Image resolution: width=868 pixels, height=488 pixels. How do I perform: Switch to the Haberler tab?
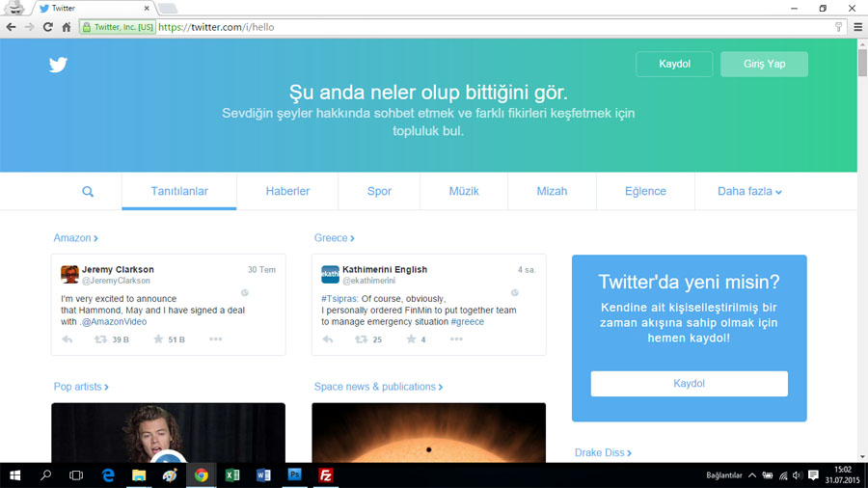[x=287, y=191]
